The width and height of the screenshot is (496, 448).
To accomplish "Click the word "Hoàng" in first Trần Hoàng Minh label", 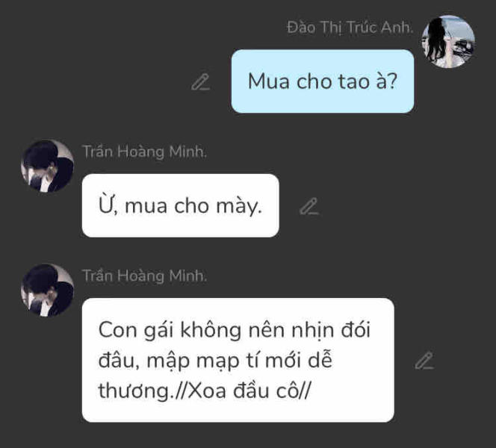I will pos(140,152).
